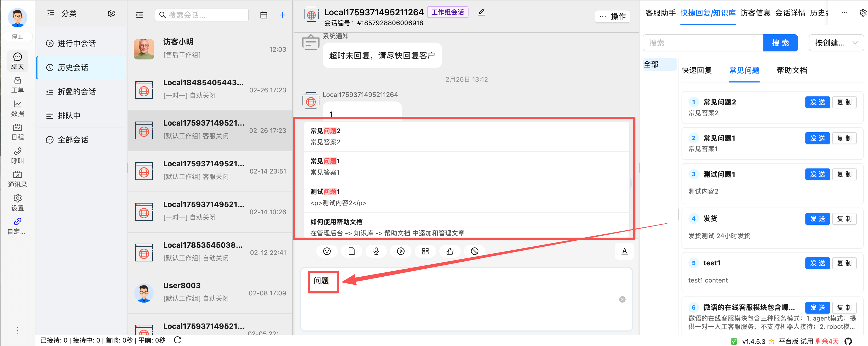Screen dimensions: 868x346
Task: Toggle the block icon in the message toolbar
Action: coord(475,251)
